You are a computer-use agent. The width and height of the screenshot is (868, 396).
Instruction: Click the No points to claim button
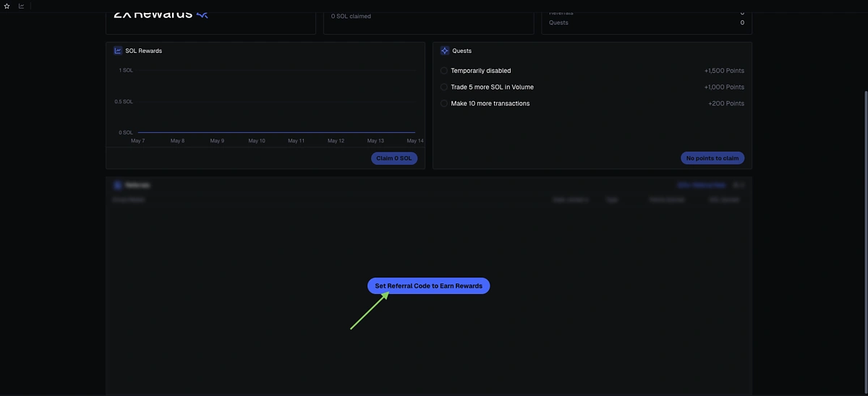712,158
